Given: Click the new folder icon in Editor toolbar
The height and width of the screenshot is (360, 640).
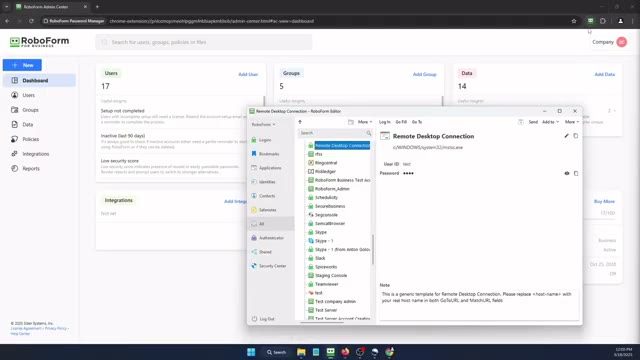Looking at the screenshot, I should pyautogui.click(x=351, y=122).
